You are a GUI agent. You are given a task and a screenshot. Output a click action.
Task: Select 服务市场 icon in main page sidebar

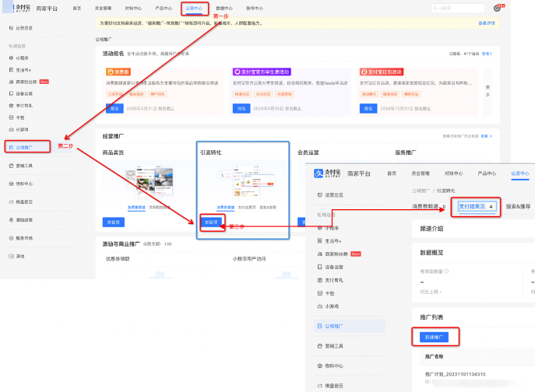tap(11, 238)
